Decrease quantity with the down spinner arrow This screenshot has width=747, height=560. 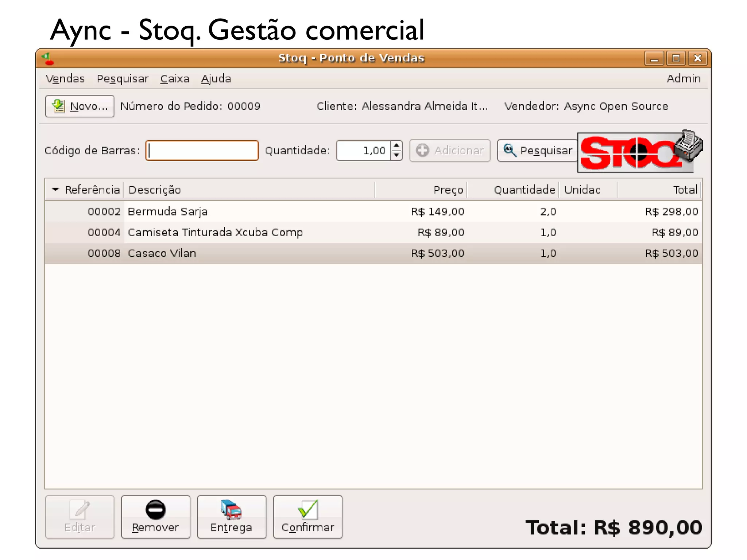tap(396, 155)
